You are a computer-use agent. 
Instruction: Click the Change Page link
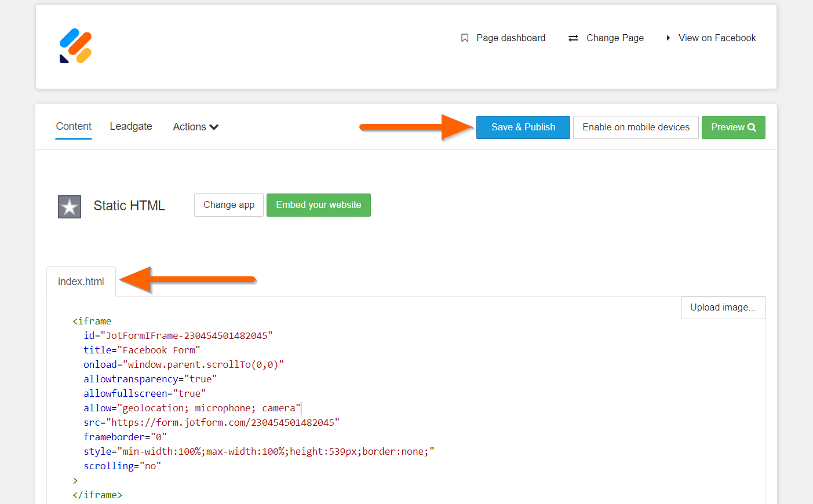[x=615, y=38]
